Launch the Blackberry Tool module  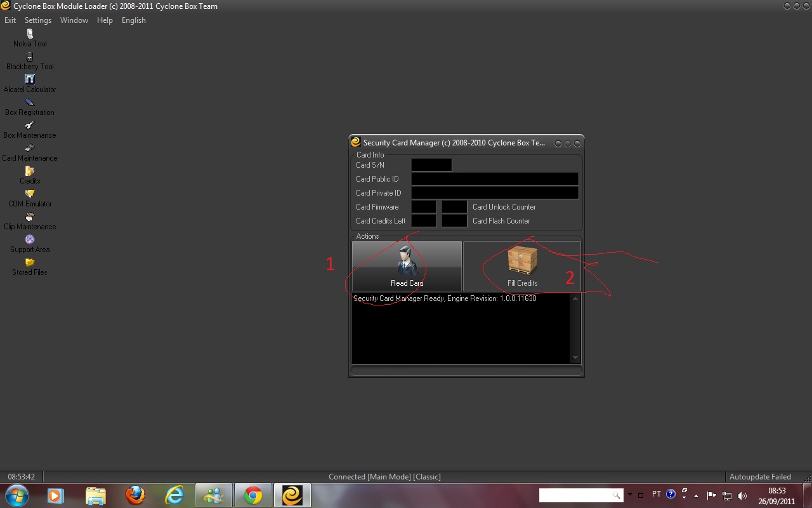pos(30,61)
